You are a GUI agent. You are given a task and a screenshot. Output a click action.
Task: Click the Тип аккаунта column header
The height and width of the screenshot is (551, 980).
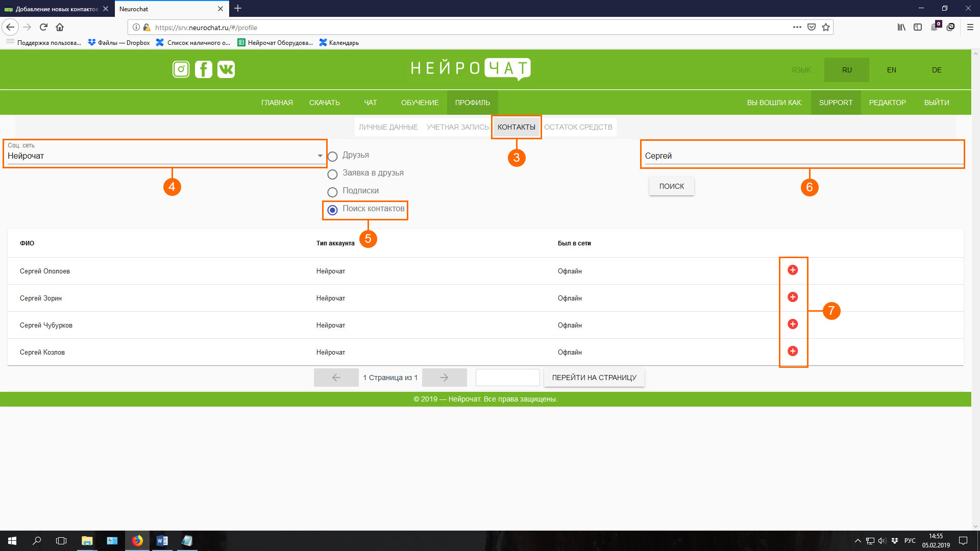click(x=335, y=243)
